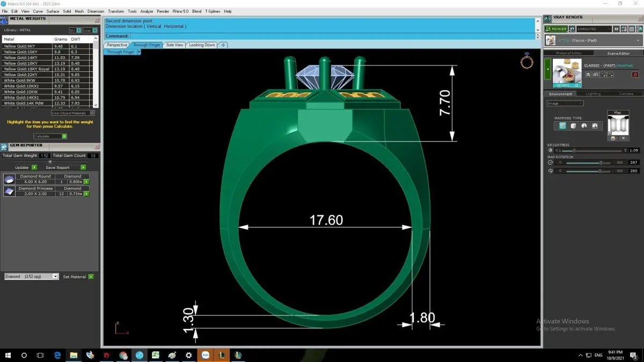Click the add viewport tab plus icon
Image resolution: width=644 pixels, height=362 pixels.
(223, 45)
